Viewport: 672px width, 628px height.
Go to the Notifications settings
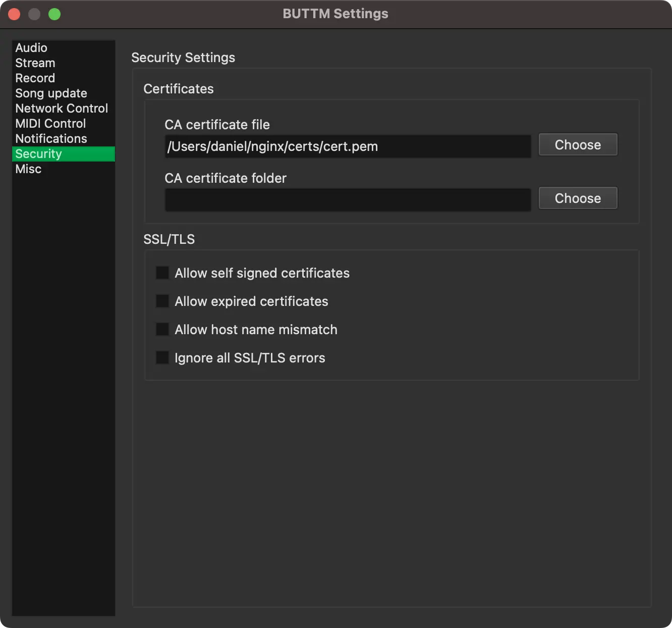click(51, 138)
